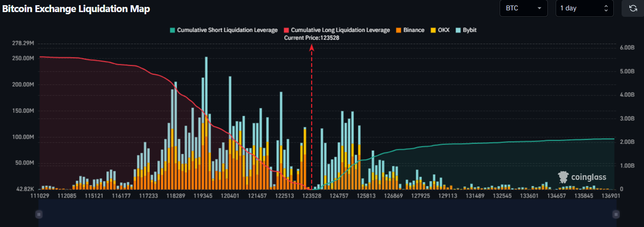This screenshot has height=227, width=644.
Task: Click the left zoom slider handle
Action: [x=39, y=214]
